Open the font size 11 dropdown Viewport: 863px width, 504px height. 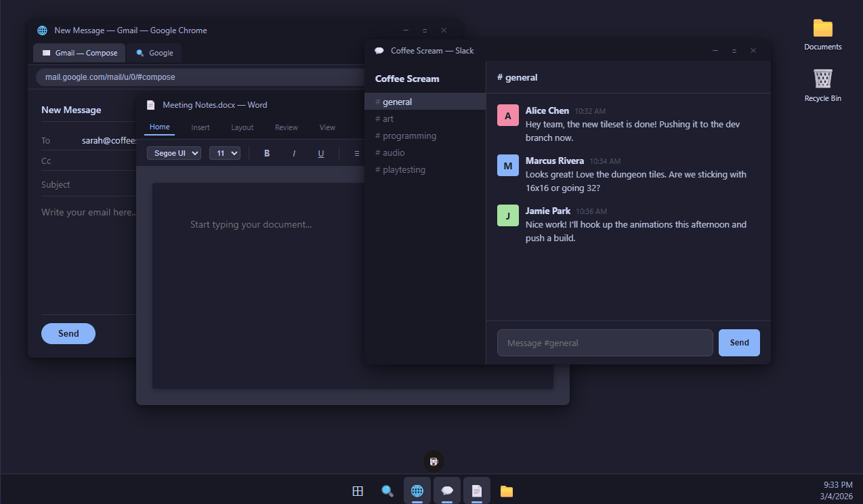click(x=224, y=153)
